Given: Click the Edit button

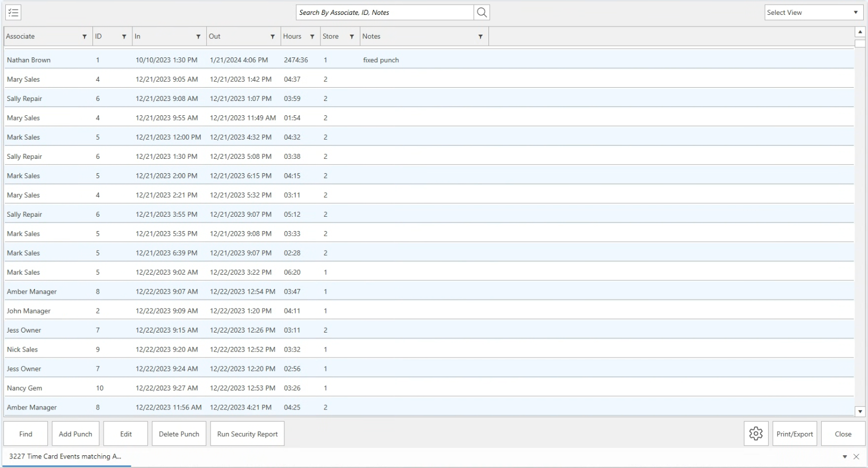Looking at the screenshot, I should tap(126, 434).
